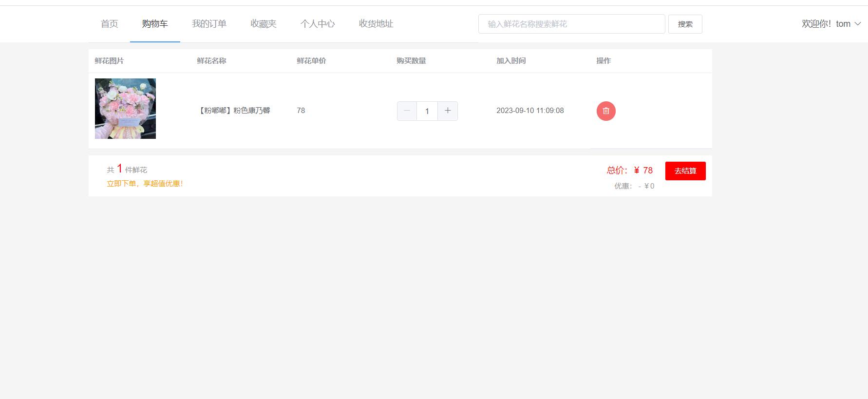Open the pink carnation flower thumbnail
The height and width of the screenshot is (399, 868).
coord(125,109)
